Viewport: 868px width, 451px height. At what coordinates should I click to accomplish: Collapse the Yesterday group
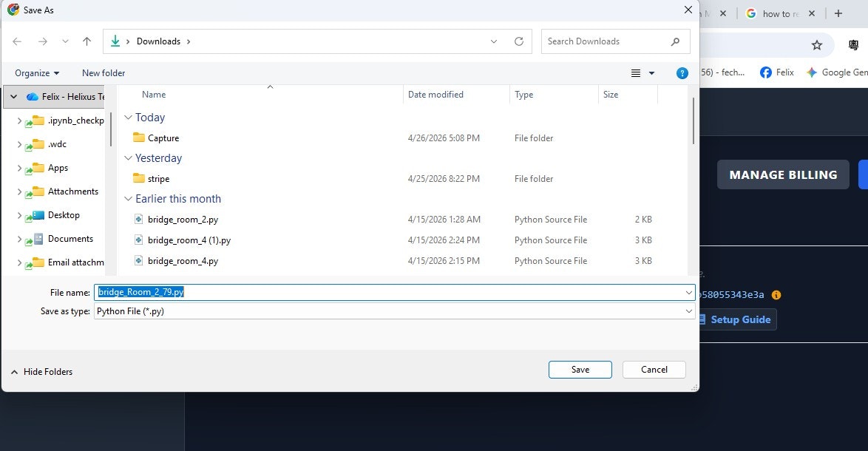coord(128,158)
